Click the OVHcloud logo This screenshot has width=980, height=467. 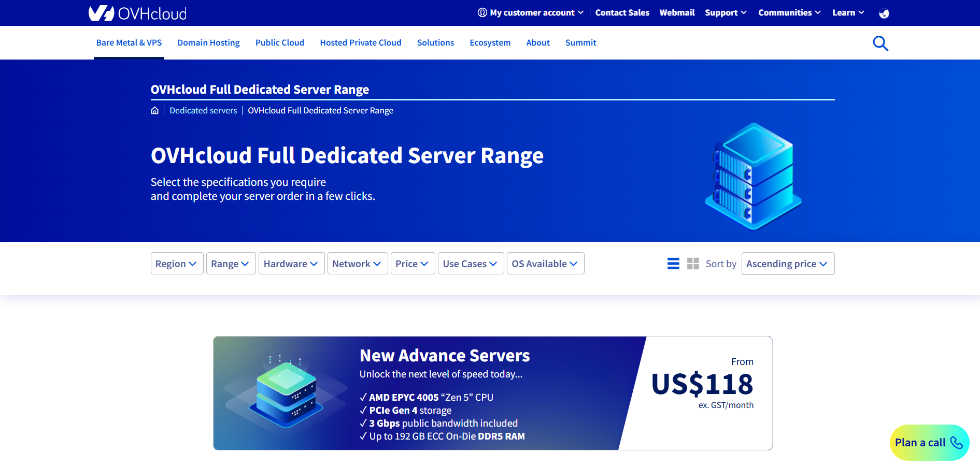tap(137, 13)
